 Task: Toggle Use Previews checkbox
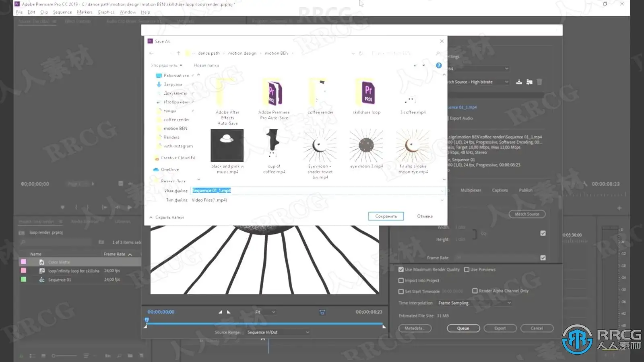(x=467, y=269)
